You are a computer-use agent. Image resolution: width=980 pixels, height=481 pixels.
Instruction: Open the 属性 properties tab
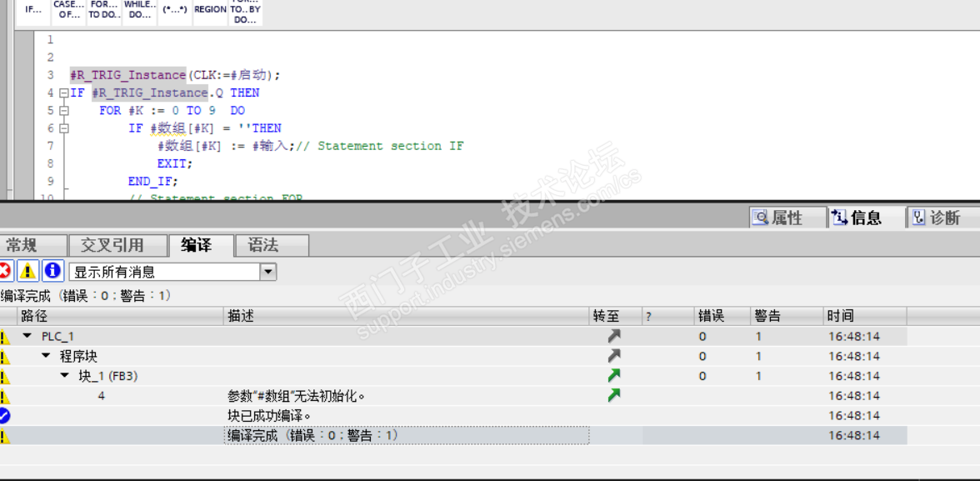point(787,218)
